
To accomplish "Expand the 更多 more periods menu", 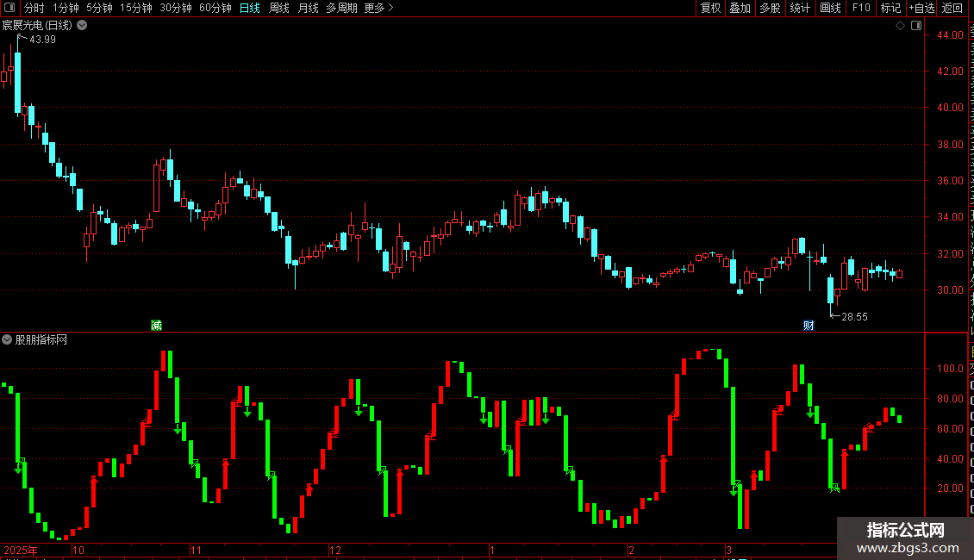I will pos(379,8).
